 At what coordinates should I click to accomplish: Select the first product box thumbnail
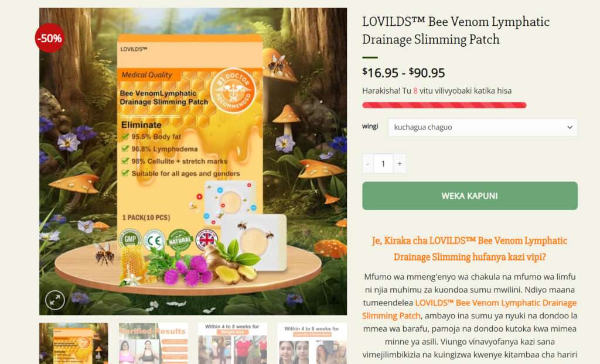point(73,344)
